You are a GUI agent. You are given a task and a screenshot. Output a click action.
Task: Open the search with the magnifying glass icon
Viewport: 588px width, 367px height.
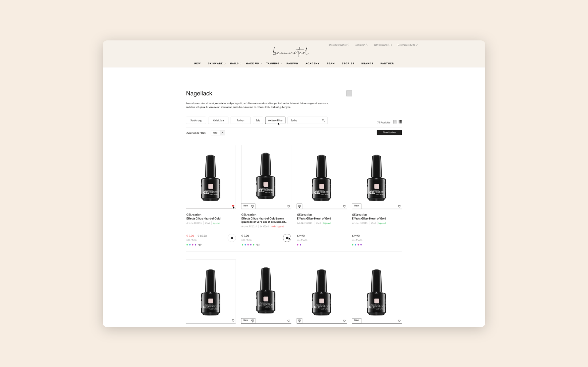(x=348, y=44)
